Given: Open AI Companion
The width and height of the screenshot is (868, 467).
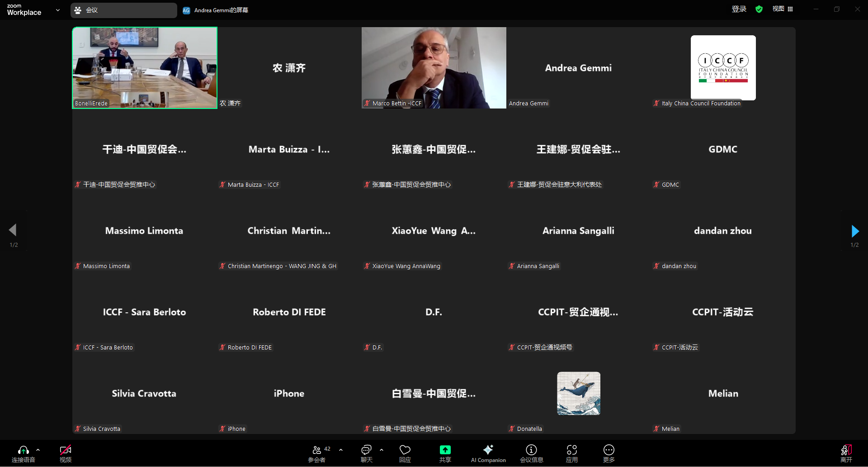Looking at the screenshot, I should point(488,452).
